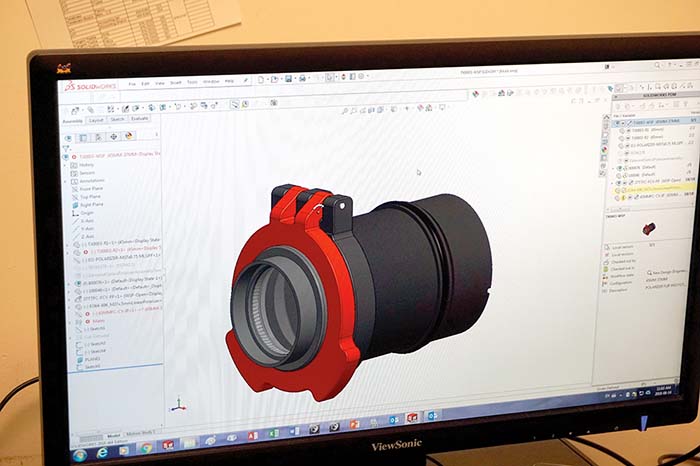This screenshot has width=700, height=466.
Task: Click Zoom to Fit magnifier in view toolbar
Action: pyautogui.click(x=345, y=110)
